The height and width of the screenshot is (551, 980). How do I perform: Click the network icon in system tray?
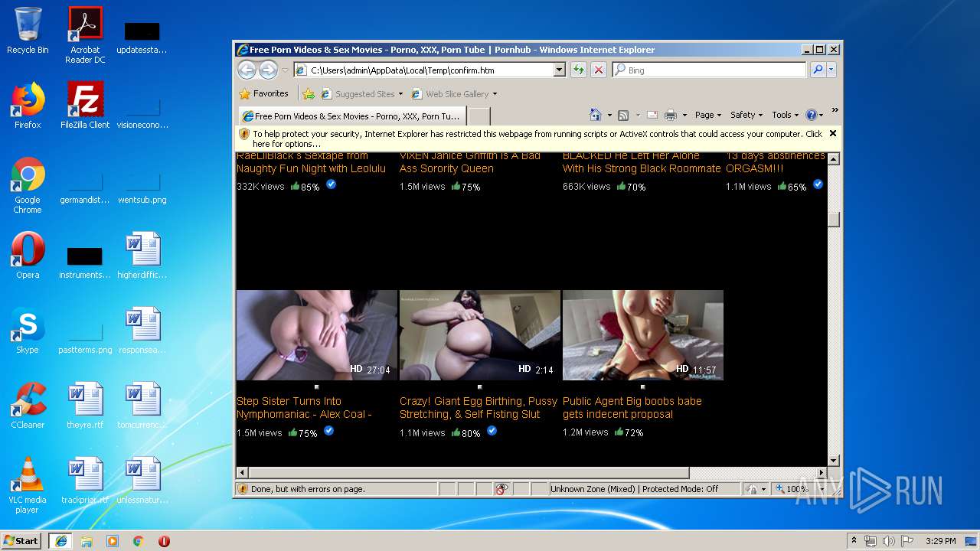click(871, 541)
